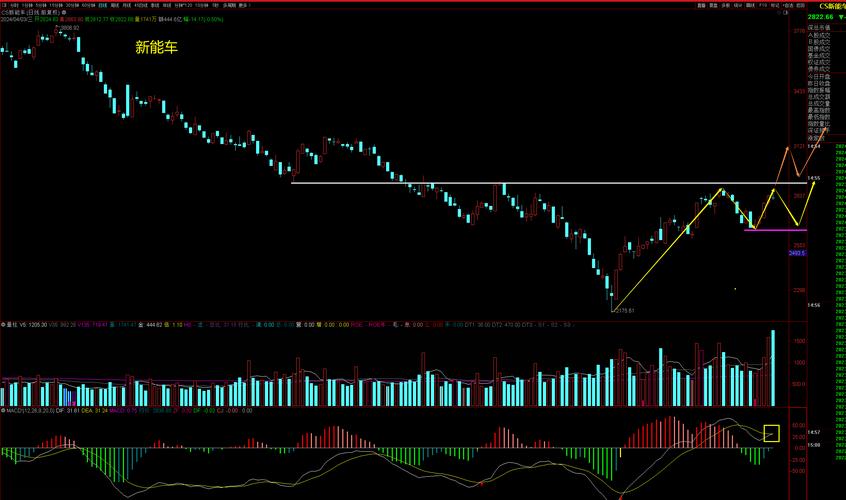Switch to the 周线 weekly period tab
This screenshot has height=500, width=846.
click(115, 6)
